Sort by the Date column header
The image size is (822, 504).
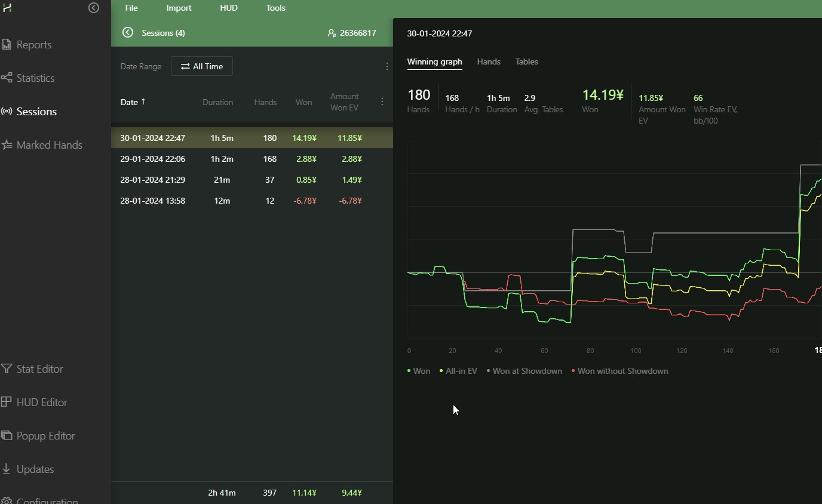pyautogui.click(x=133, y=102)
